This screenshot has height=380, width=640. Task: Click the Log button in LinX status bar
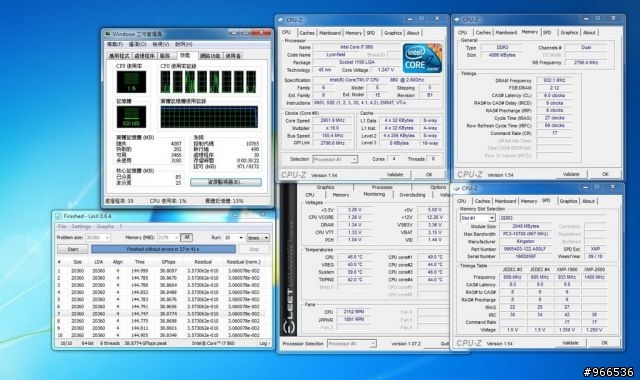(x=264, y=344)
